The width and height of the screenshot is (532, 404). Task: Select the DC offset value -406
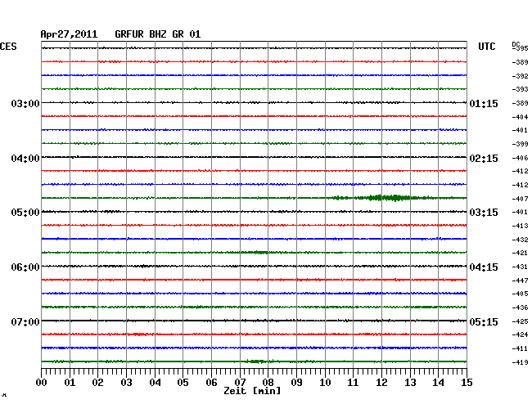click(520, 158)
